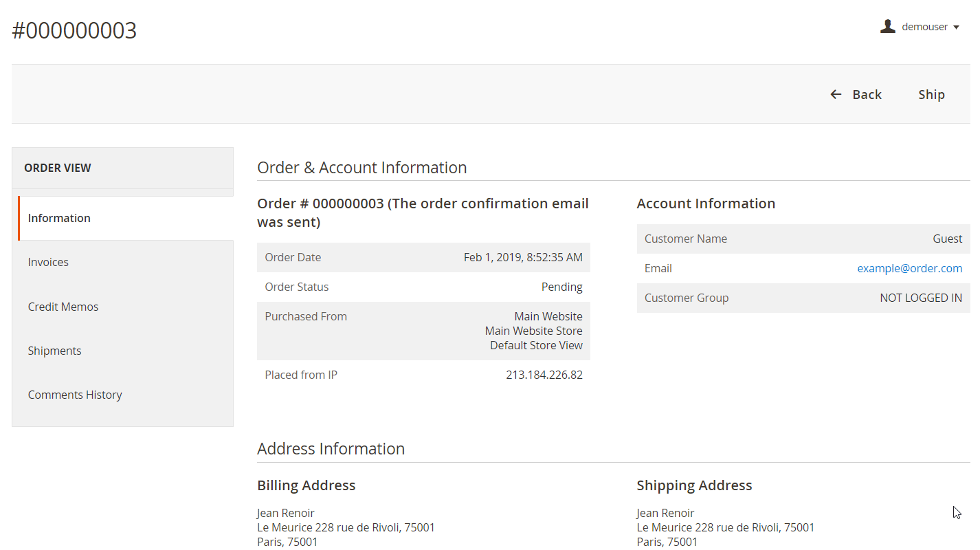Image resolution: width=980 pixels, height=550 pixels.
Task: Switch to Credit Memos tab
Action: [x=63, y=307]
